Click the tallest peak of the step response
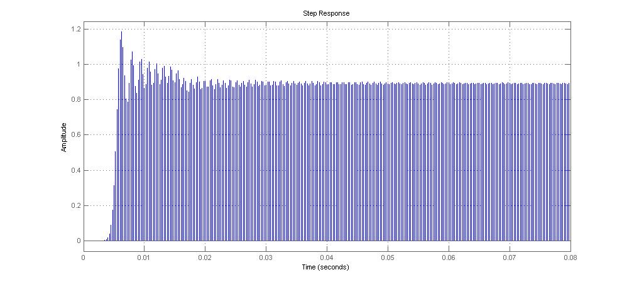The image size is (644, 282). (121, 32)
